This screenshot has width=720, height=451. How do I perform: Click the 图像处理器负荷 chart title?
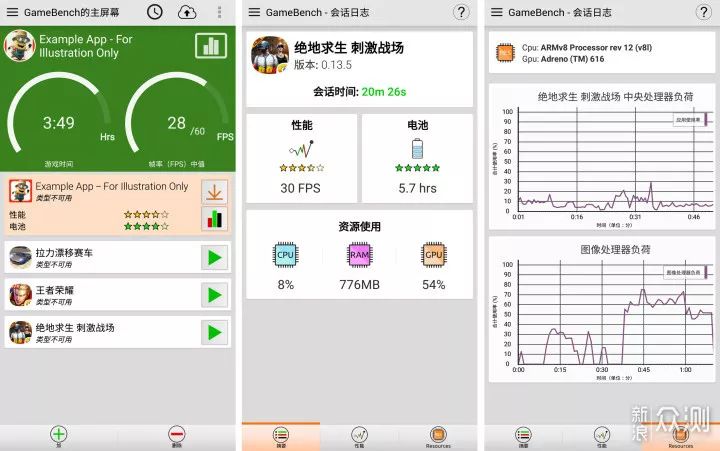pyautogui.click(x=615, y=250)
